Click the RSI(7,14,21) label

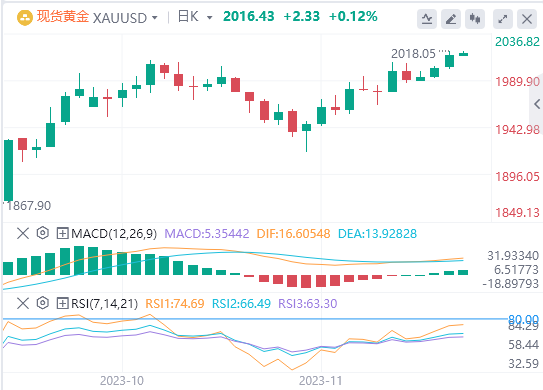[x=105, y=304]
